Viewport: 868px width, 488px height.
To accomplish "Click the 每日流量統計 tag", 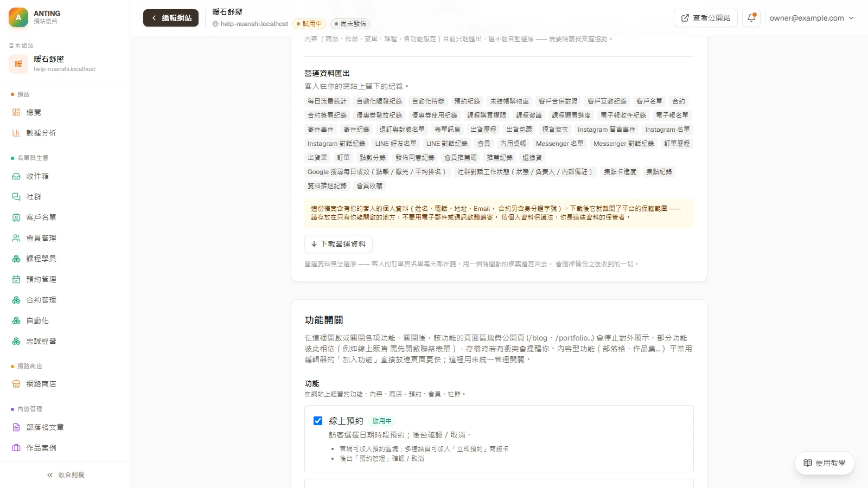I will pos(327,101).
